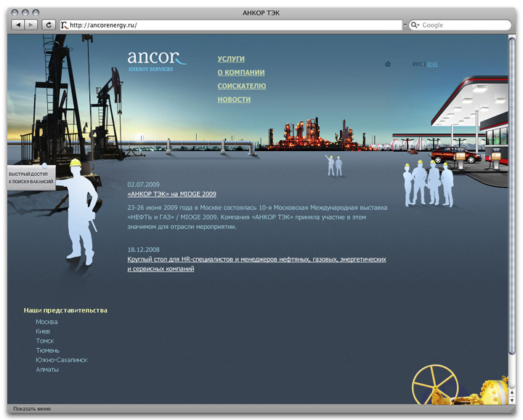
Task: Click the browser back arrow button
Action: click(19, 25)
